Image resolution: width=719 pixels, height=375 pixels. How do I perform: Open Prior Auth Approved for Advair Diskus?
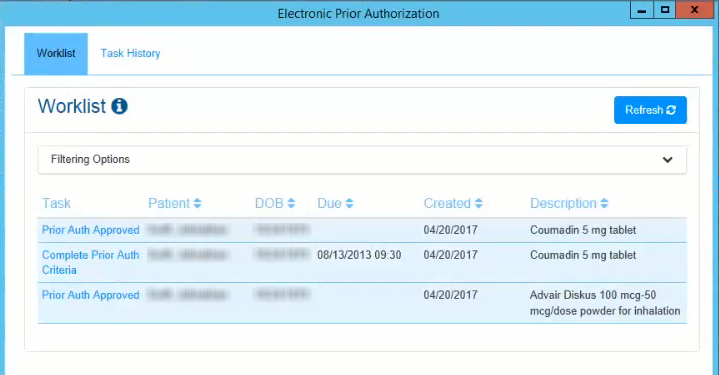tap(90, 295)
